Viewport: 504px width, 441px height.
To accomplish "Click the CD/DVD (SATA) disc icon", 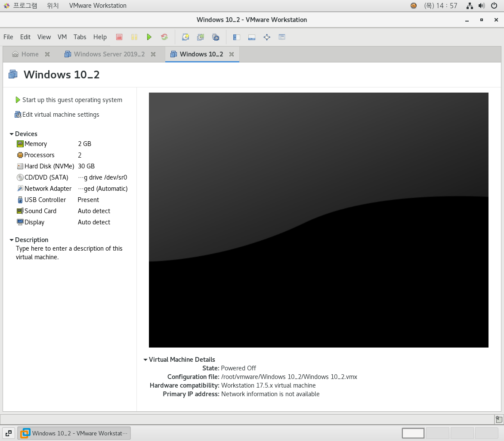I will 20,177.
